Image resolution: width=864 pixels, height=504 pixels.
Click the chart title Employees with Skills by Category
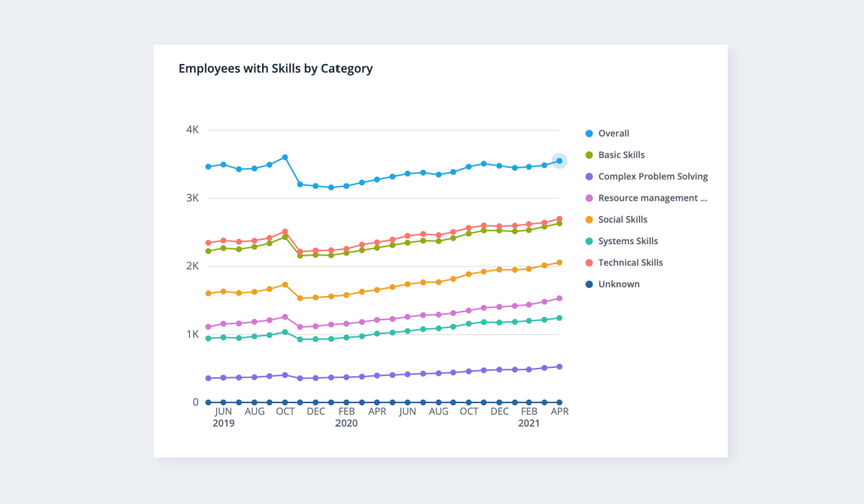pyautogui.click(x=276, y=69)
